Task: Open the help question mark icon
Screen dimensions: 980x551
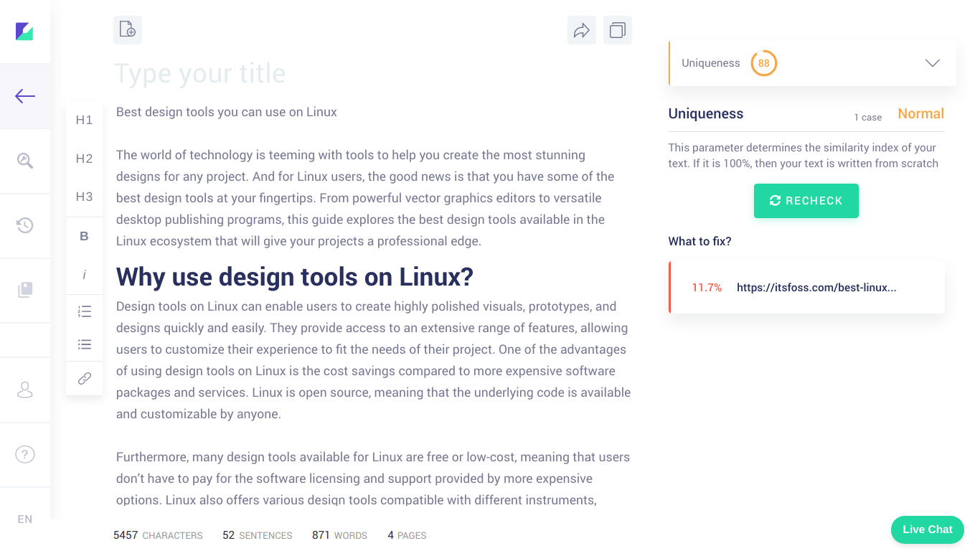Action: pos(25,454)
